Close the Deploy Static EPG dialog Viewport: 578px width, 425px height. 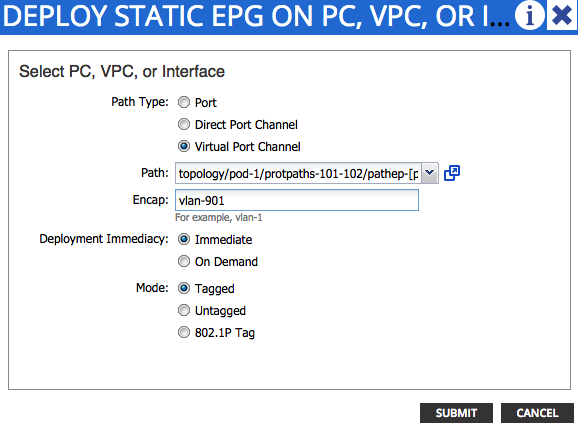(562, 15)
